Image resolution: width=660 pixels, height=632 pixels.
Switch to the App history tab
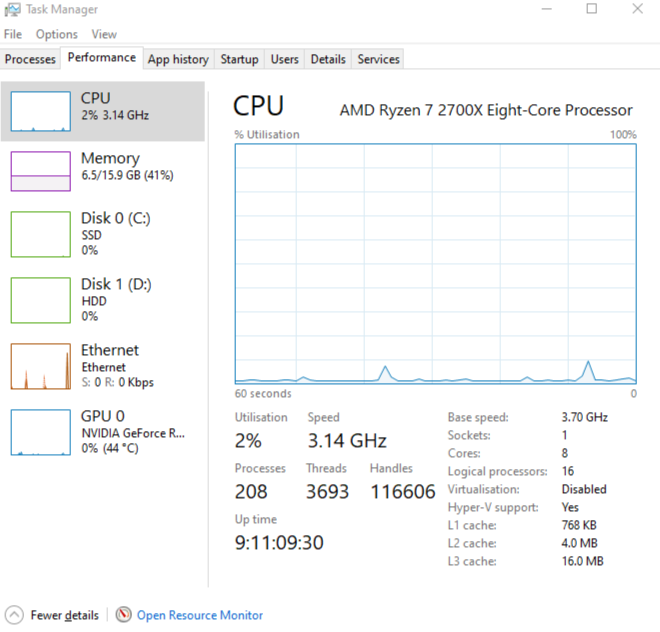(x=178, y=59)
